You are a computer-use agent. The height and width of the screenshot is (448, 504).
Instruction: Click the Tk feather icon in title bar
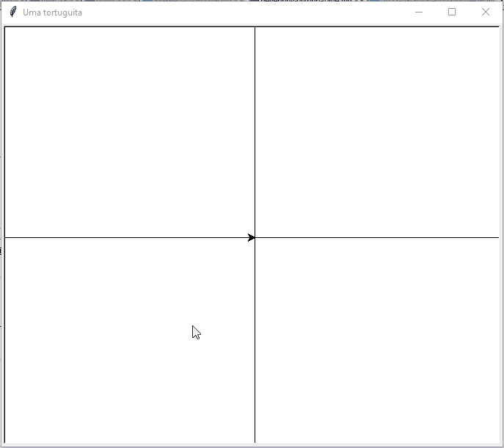(12, 12)
